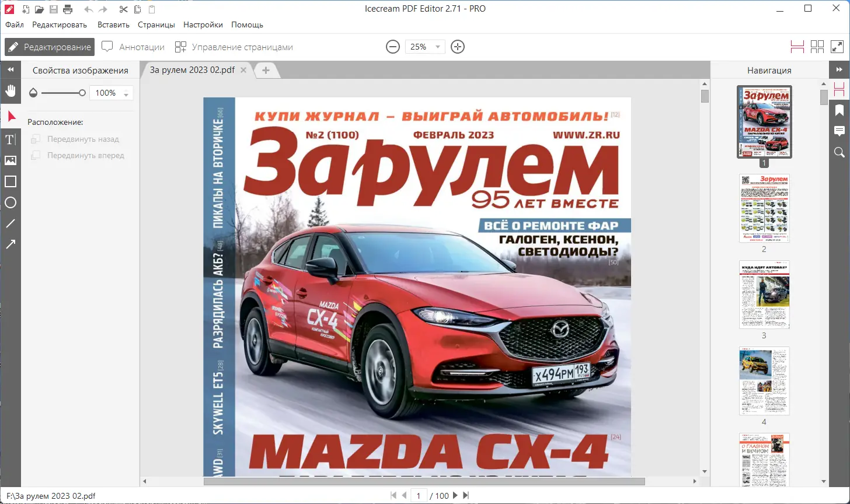
Task: Click the image opacity slider handle
Action: pos(82,93)
